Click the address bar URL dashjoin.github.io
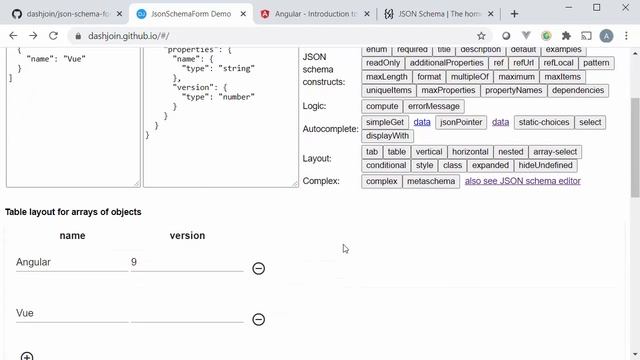The image size is (640, 360). pos(128,36)
